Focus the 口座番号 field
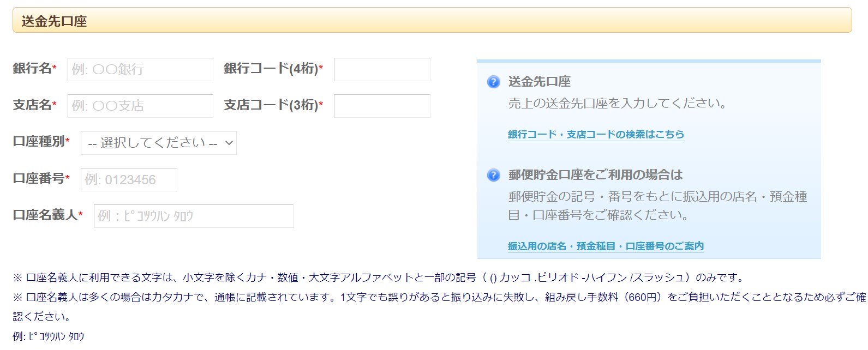This screenshot has width=868, height=350. click(129, 179)
